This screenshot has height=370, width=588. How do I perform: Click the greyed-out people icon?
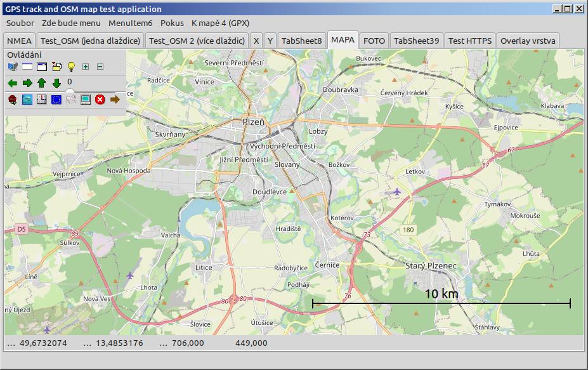[x=71, y=100]
